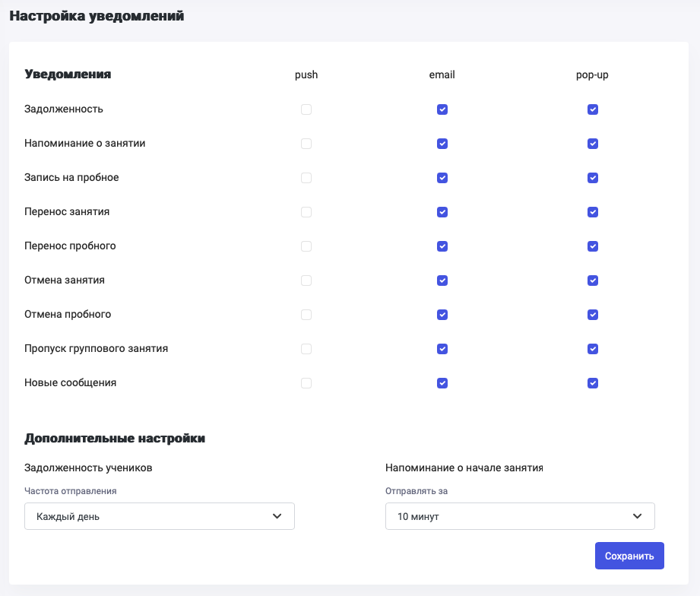Disable pop-up for Пропуск группового занятия
Image resolution: width=700 pixels, height=596 pixels.
593,349
